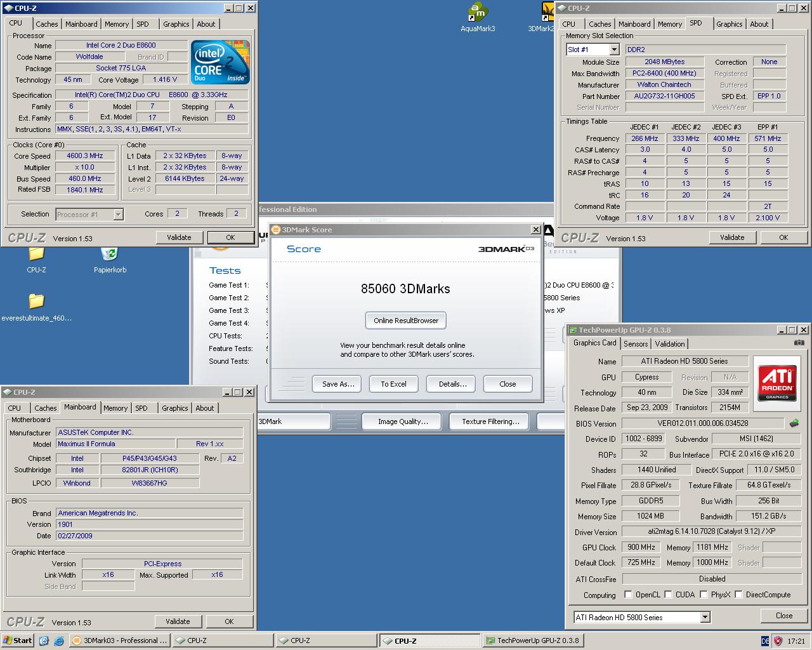
Task: Open Memory tab in top-right CPU-Z
Action: (x=670, y=24)
